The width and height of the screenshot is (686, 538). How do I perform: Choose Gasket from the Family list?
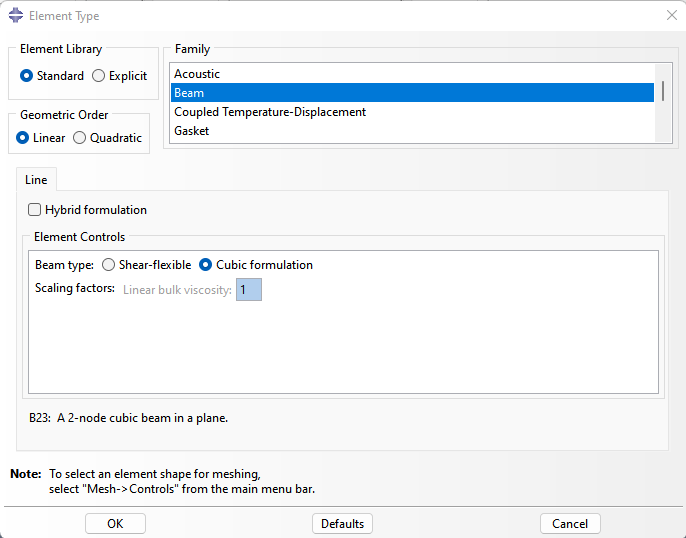click(412, 131)
